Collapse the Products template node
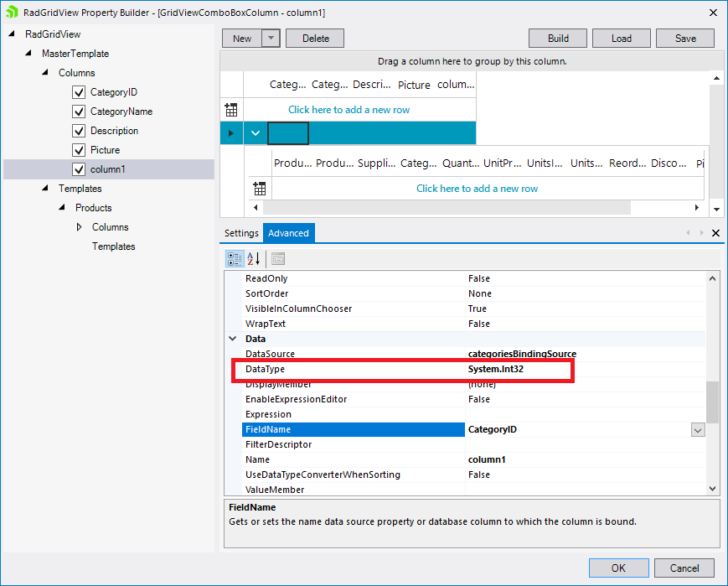Screen dimensions: 728x586 pyautogui.click(x=62, y=207)
